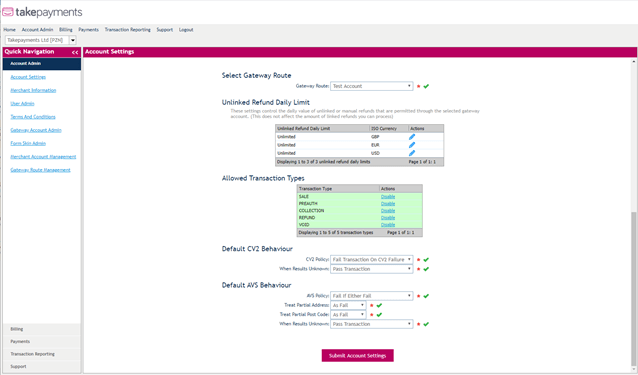The image size is (638, 375).
Task: Edit the EUR unlinked refund limit pencil icon
Action: 412,145
